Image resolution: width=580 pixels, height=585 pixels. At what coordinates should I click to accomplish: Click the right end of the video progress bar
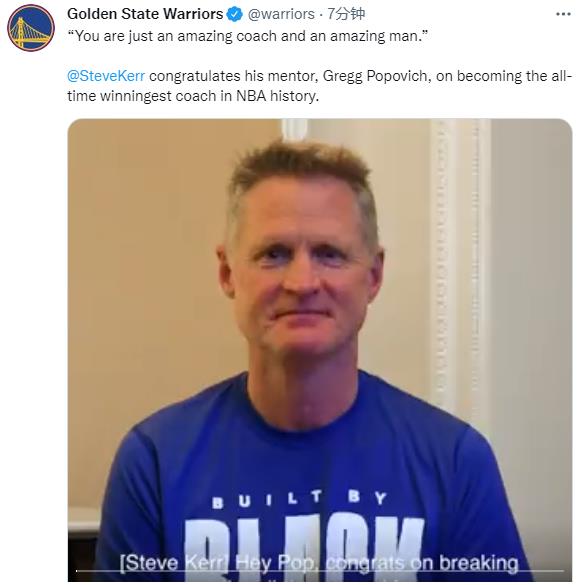coord(562,570)
